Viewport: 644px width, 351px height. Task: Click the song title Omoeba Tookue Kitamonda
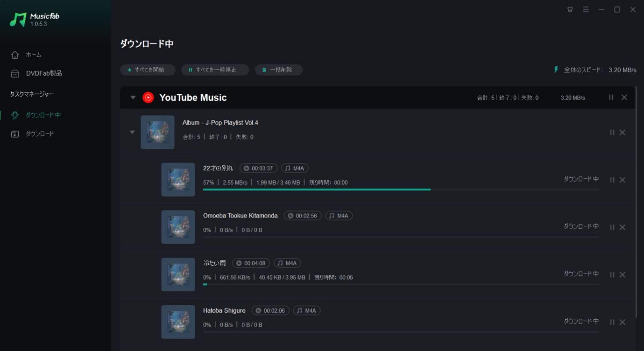(241, 216)
